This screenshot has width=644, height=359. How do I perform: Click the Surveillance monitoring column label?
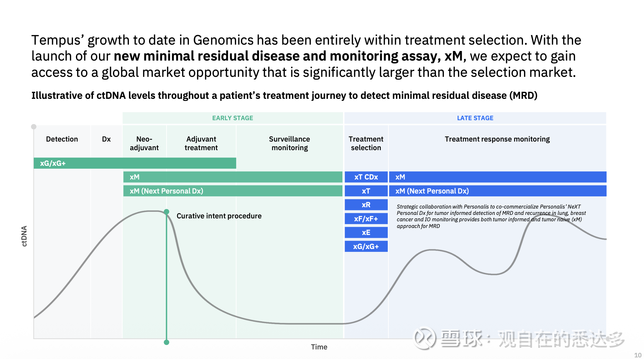pyautogui.click(x=289, y=143)
